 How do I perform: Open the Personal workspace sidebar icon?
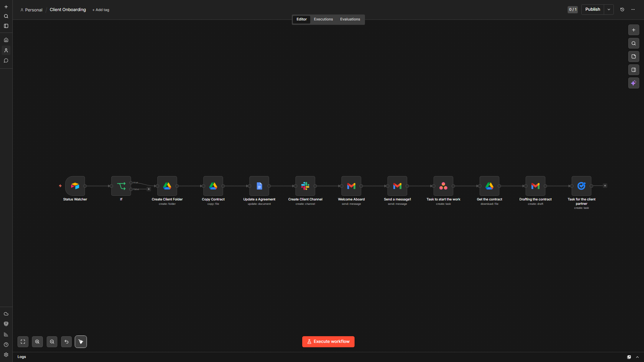point(6,50)
